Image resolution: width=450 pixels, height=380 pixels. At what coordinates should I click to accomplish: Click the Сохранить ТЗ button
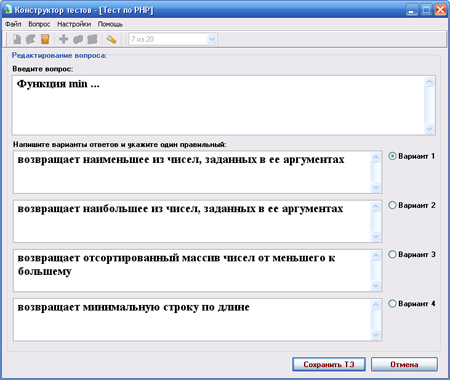click(x=329, y=364)
